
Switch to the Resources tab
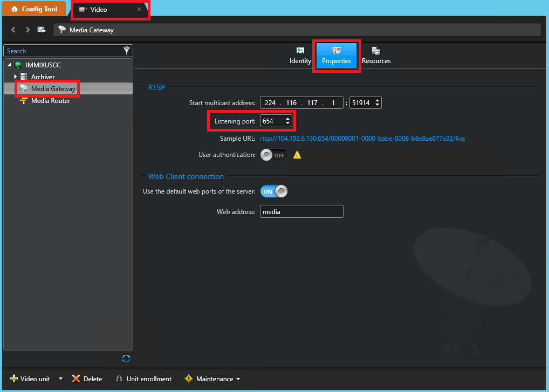376,56
